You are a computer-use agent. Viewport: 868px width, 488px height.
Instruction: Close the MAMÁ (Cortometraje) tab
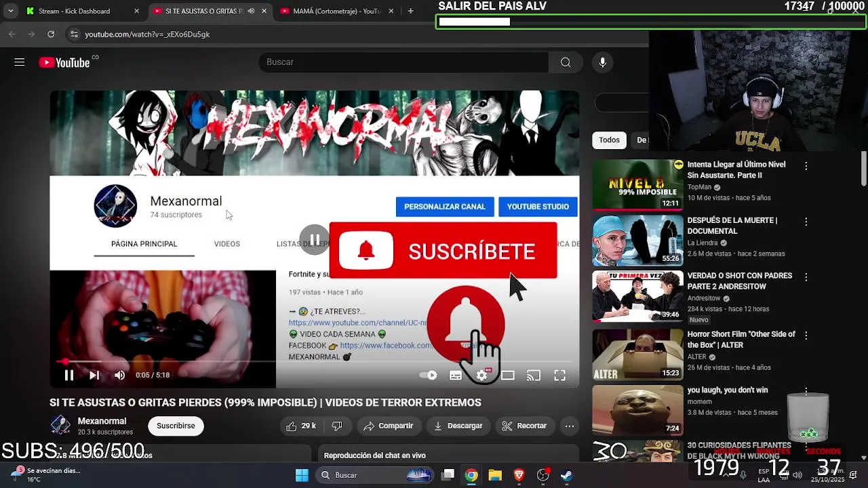(x=393, y=12)
